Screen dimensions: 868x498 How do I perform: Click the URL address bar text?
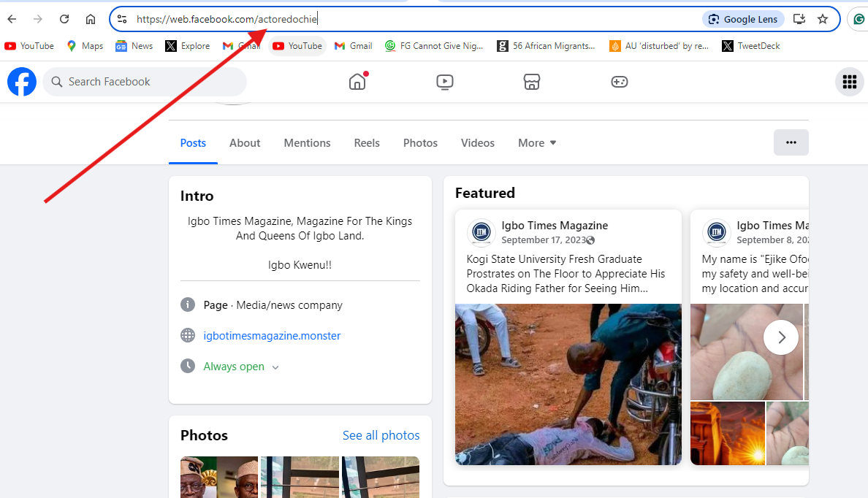tap(227, 20)
